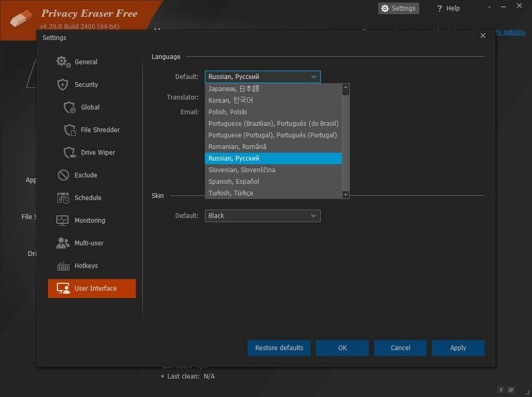Open Settings from top bar
This screenshot has width=532, height=397.
point(399,8)
